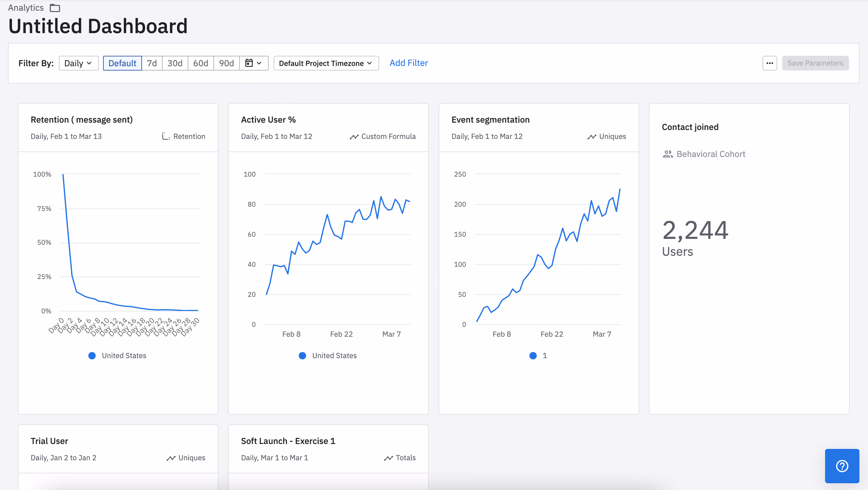Click the Add Filter link
The width and height of the screenshot is (868, 490).
point(409,63)
